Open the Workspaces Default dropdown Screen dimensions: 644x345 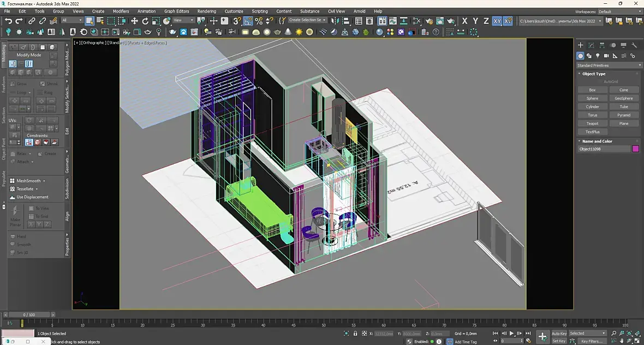pos(619,11)
